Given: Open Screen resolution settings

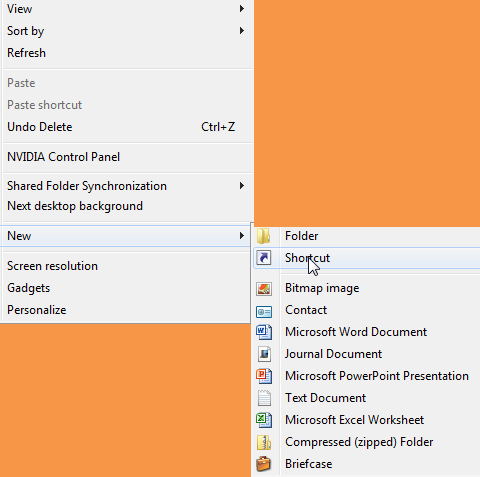Looking at the screenshot, I should tap(52, 266).
